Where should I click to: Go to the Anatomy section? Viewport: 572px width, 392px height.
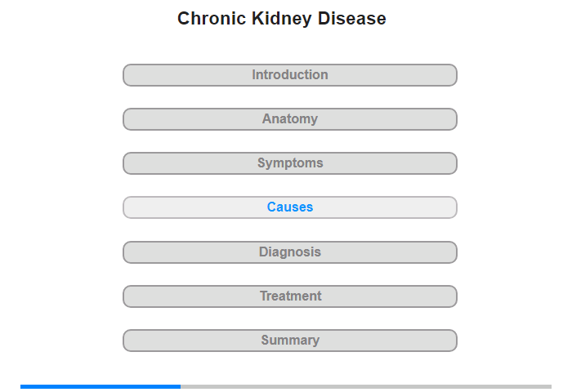tap(289, 119)
